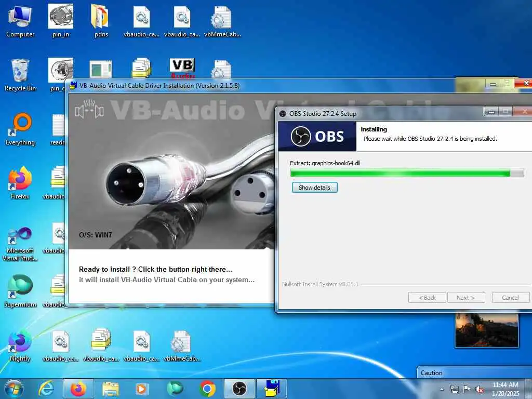Screen dimensions: 532x399
Task: Show hidden system tray icons
Action: click(442, 390)
